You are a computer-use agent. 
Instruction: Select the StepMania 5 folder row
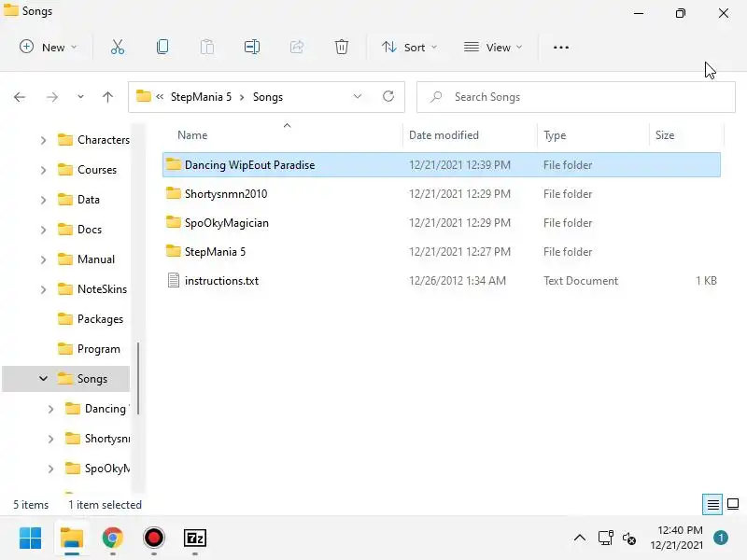(x=442, y=251)
